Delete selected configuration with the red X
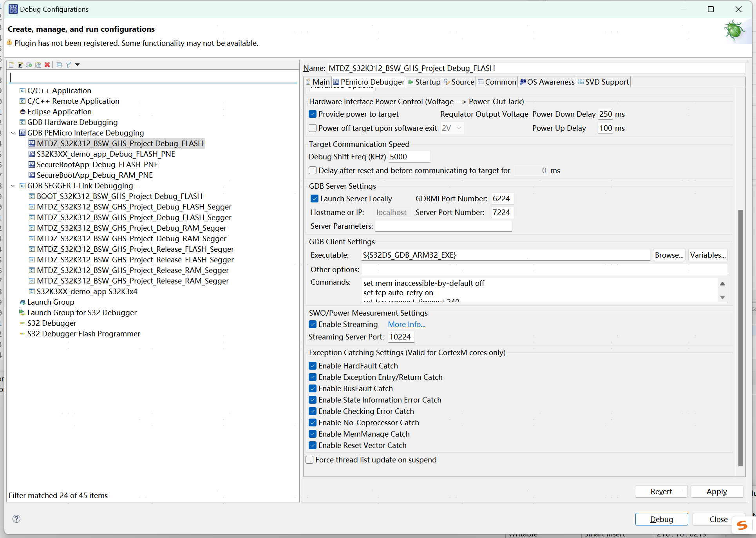This screenshot has width=756, height=538. (x=47, y=65)
